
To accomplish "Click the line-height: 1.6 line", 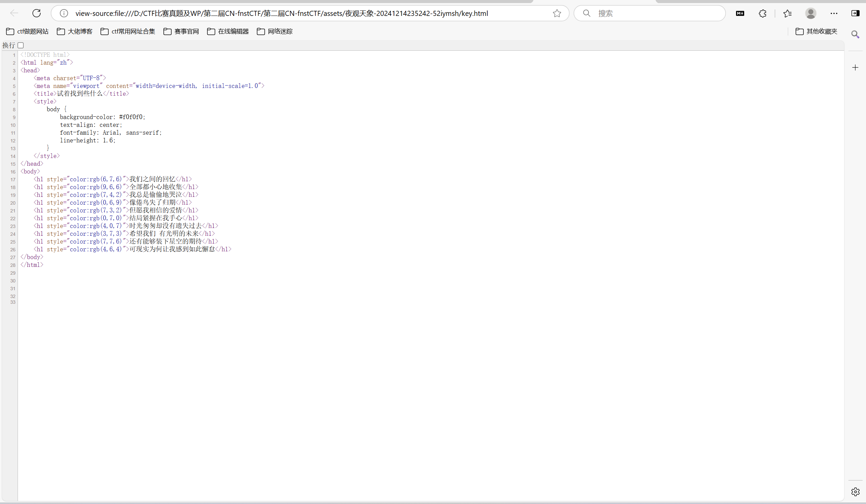I will [x=88, y=140].
